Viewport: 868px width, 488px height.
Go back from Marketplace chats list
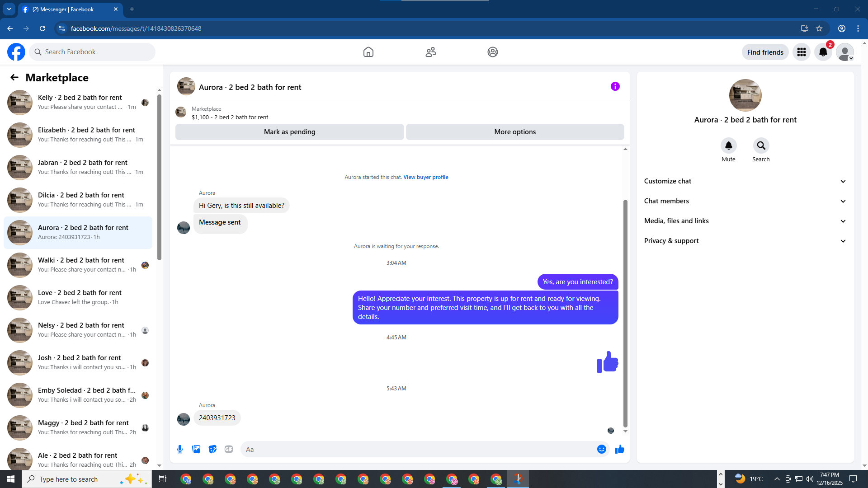pos(14,77)
